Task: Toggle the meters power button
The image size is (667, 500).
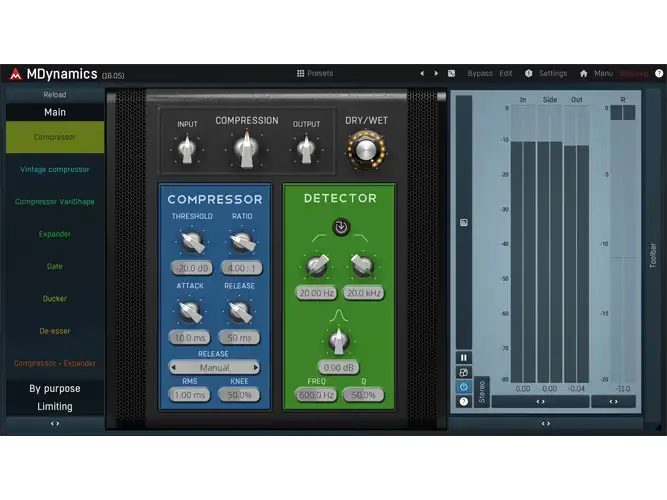Action: (x=464, y=387)
